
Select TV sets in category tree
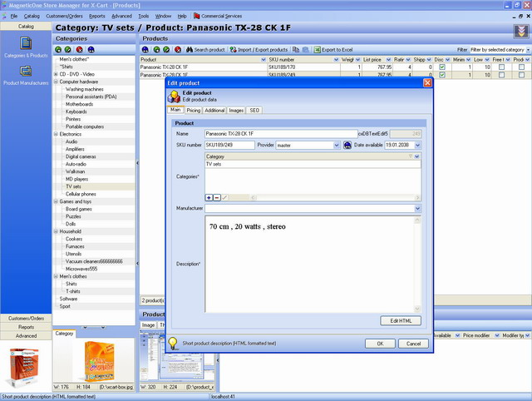(73, 186)
